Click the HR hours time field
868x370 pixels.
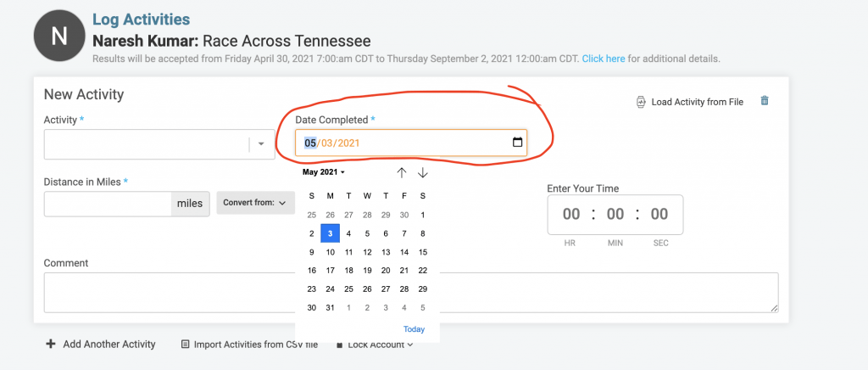click(x=570, y=214)
